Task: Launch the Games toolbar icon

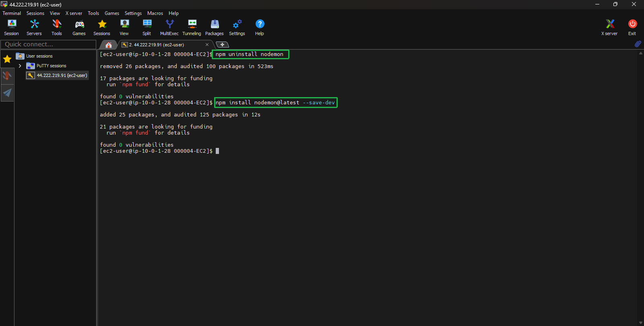Action: (79, 27)
